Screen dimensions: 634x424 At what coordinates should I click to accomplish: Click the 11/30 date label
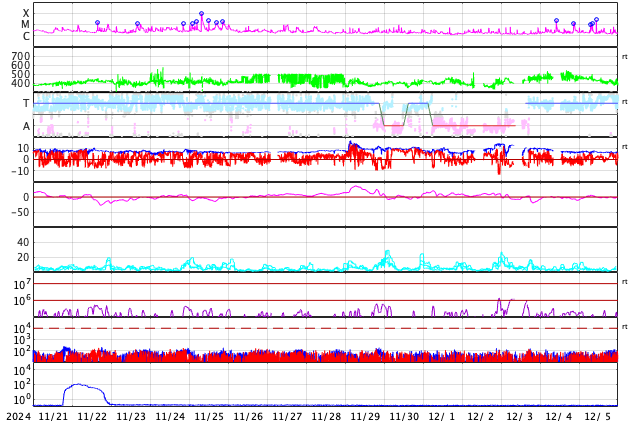tap(404, 416)
